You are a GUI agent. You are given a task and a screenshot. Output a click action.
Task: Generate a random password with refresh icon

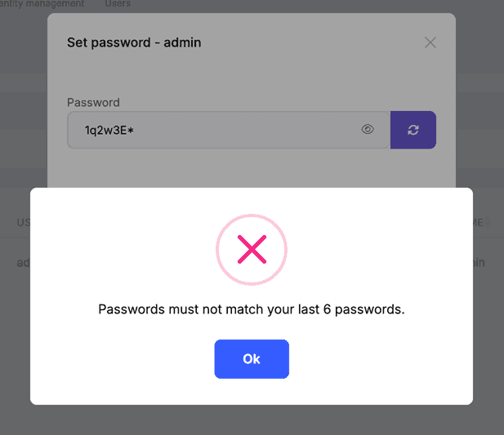[413, 130]
